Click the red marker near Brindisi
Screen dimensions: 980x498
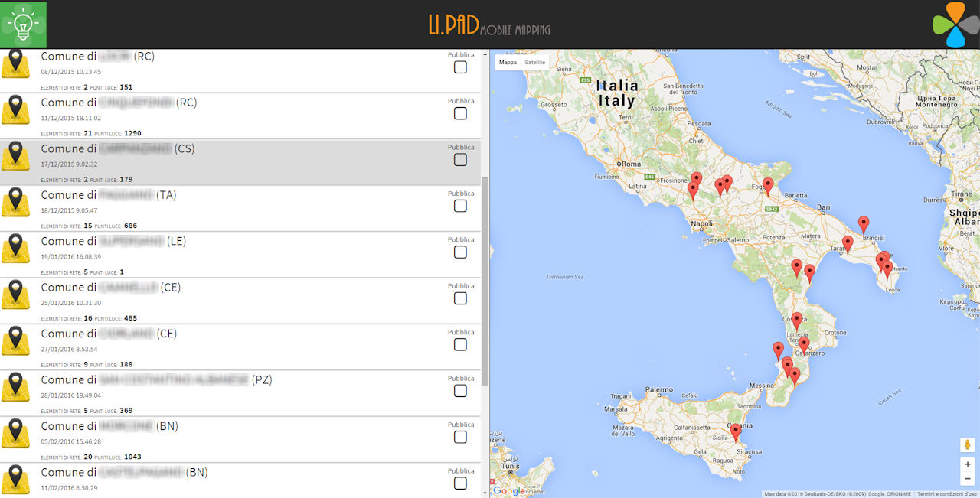(x=864, y=224)
